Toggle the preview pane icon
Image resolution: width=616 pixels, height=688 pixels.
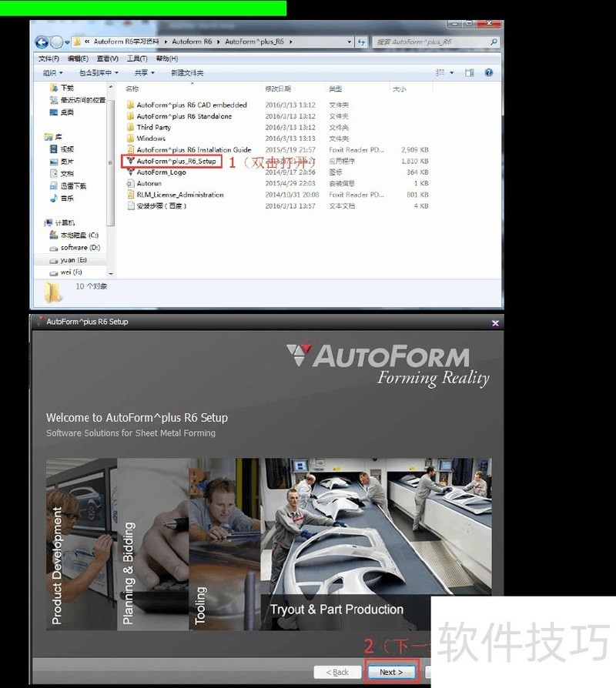point(470,73)
